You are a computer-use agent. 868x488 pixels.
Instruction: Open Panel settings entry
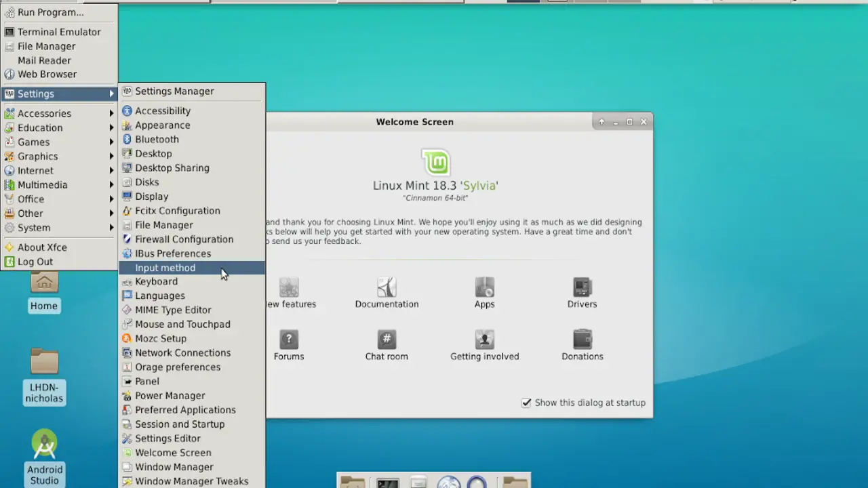pyautogui.click(x=192, y=381)
